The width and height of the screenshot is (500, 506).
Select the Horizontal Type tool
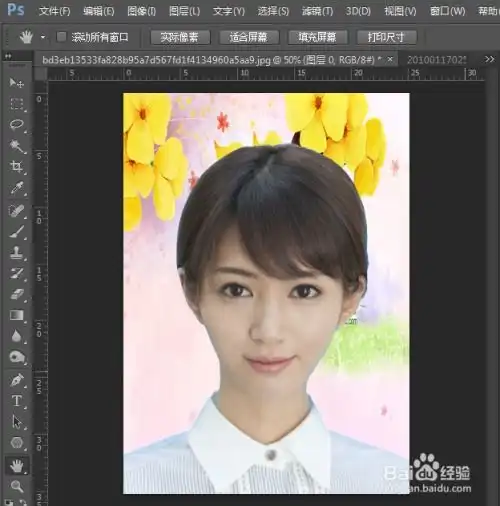tap(16, 401)
